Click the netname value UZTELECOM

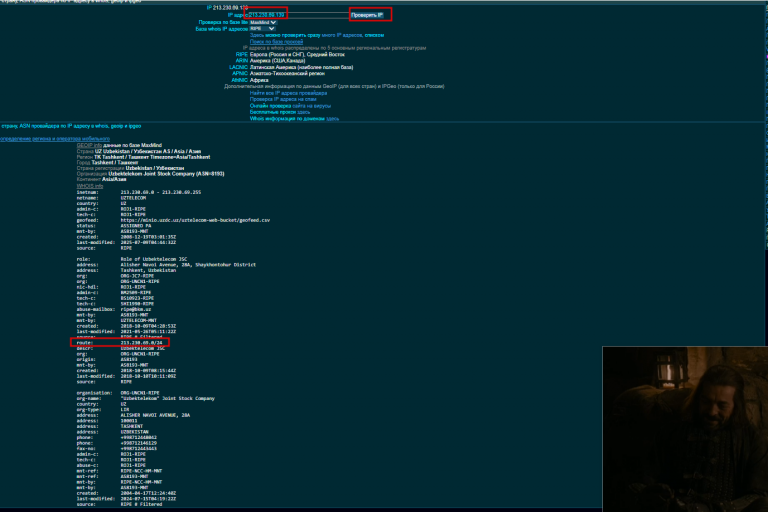click(x=133, y=198)
